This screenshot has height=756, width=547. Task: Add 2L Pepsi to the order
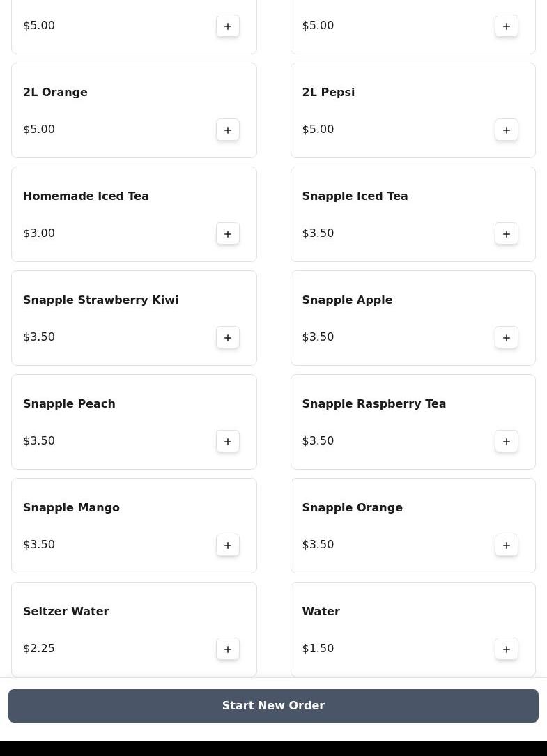point(507,130)
